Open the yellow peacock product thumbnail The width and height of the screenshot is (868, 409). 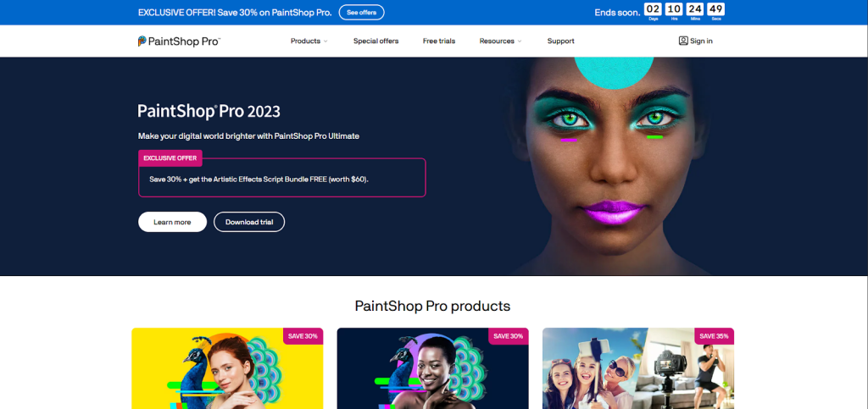(227, 368)
